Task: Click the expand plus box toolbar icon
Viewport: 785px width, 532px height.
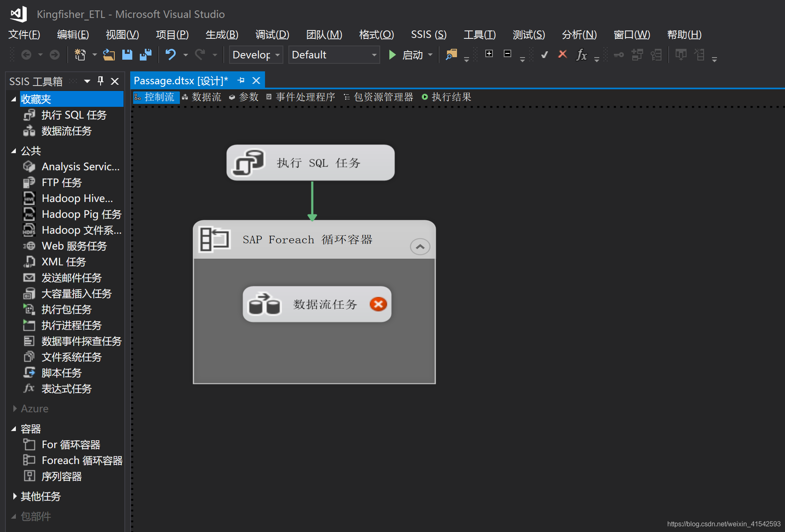Action: (489, 53)
